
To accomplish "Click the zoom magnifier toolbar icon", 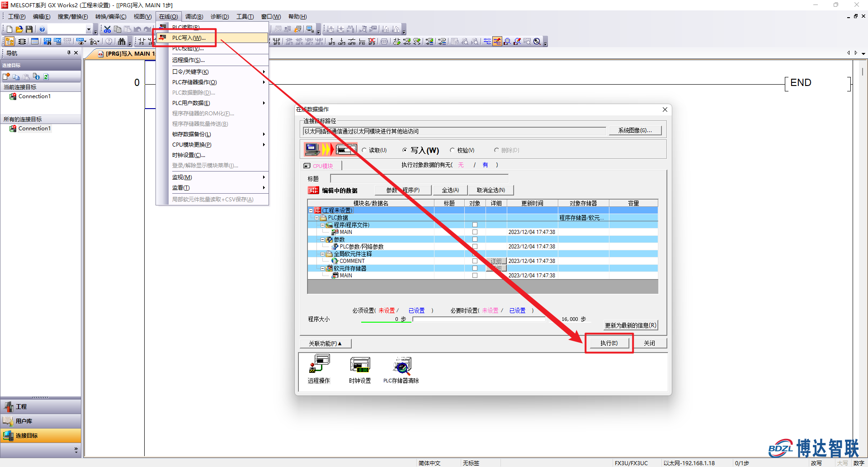I will click(x=537, y=42).
